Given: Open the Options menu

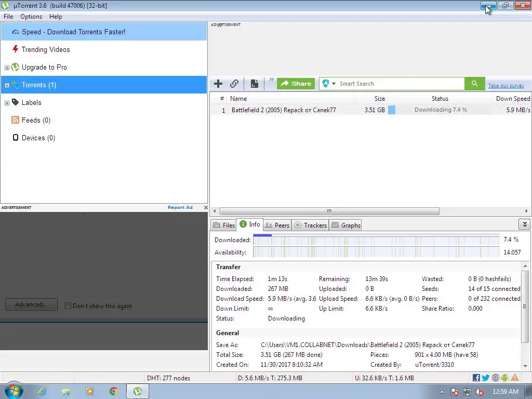Looking at the screenshot, I should tap(31, 17).
